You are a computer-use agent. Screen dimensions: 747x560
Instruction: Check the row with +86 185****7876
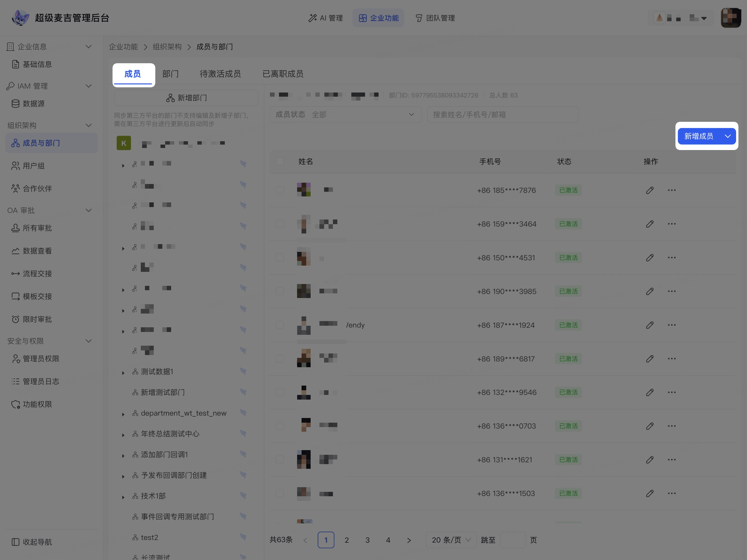coord(280,190)
